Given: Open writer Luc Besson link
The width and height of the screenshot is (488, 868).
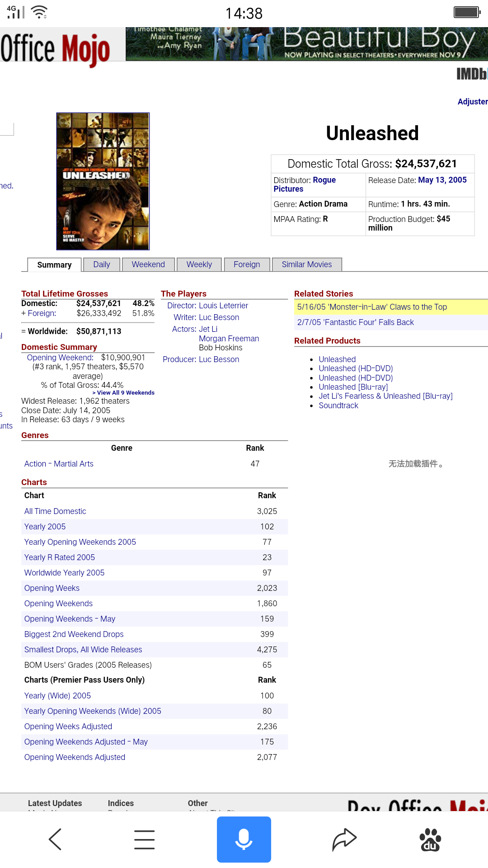Looking at the screenshot, I should [x=219, y=317].
